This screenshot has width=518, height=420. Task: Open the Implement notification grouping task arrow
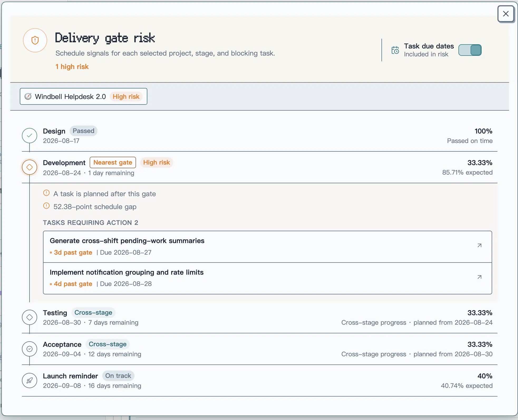[480, 277]
